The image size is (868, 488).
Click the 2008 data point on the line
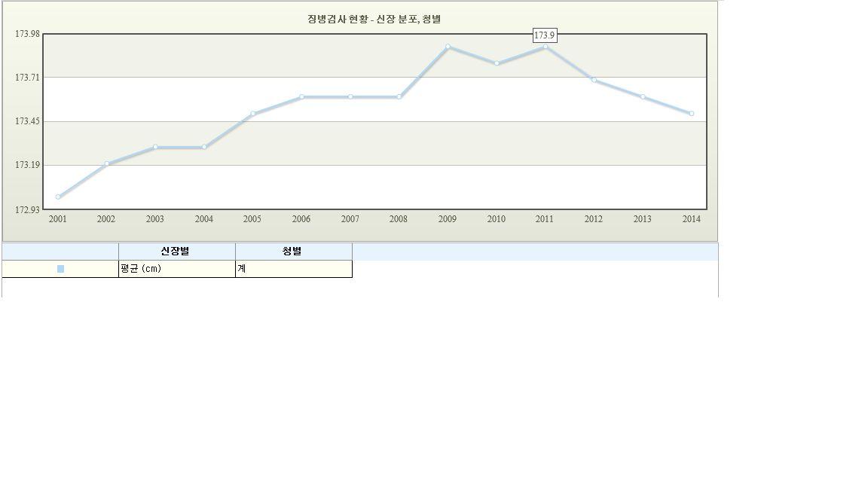pos(399,97)
